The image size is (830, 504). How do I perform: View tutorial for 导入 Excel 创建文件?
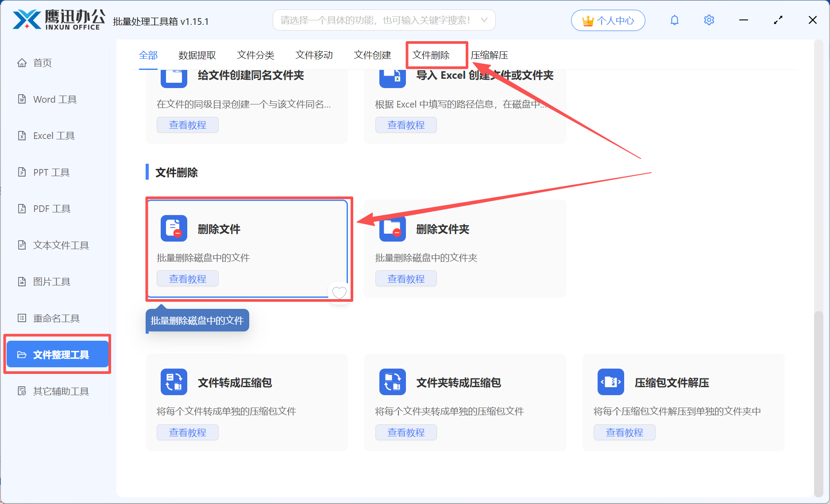406,125
